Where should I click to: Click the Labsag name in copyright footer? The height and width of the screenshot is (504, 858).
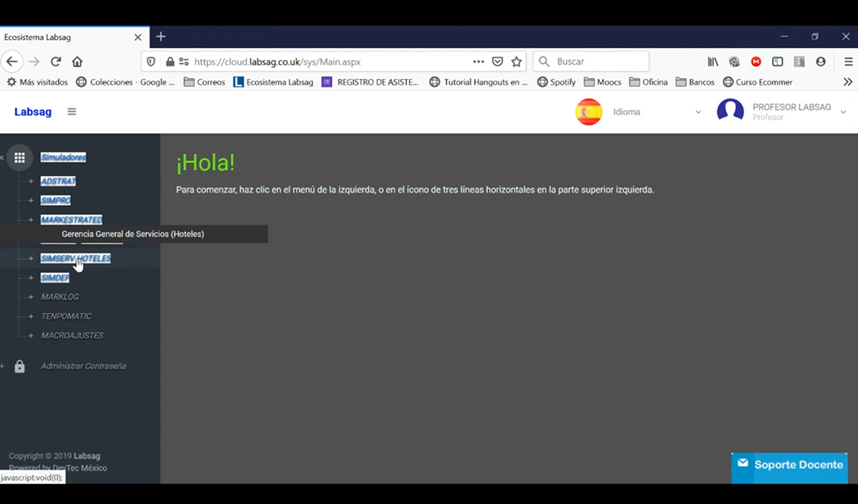[87, 456]
